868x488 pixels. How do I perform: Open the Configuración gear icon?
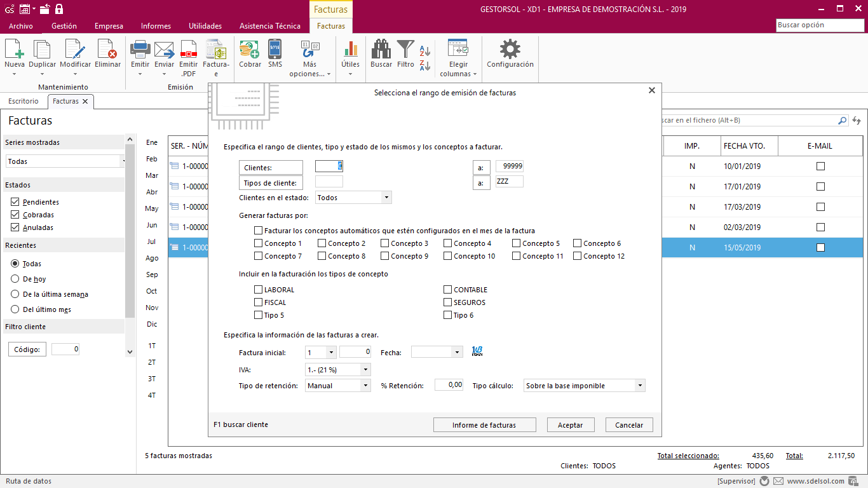point(510,50)
